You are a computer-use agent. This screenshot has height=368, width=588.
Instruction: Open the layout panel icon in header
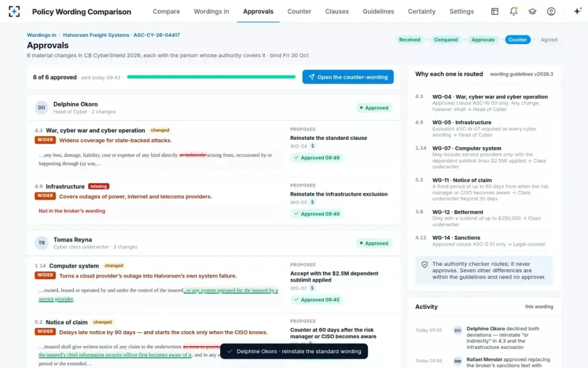pos(495,11)
